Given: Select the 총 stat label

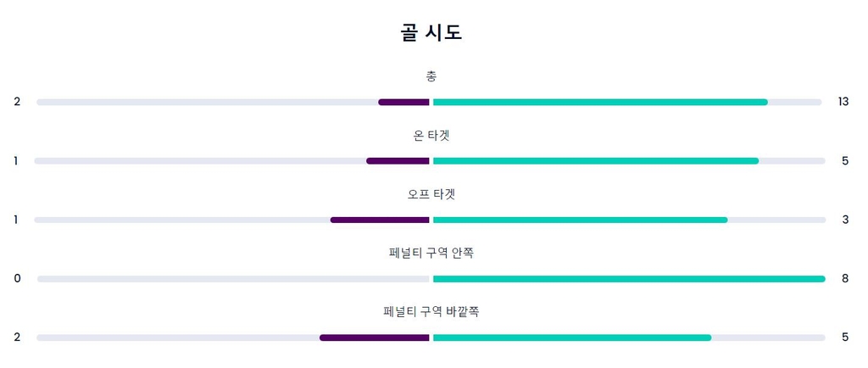Looking at the screenshot, I should click(431, 76).
